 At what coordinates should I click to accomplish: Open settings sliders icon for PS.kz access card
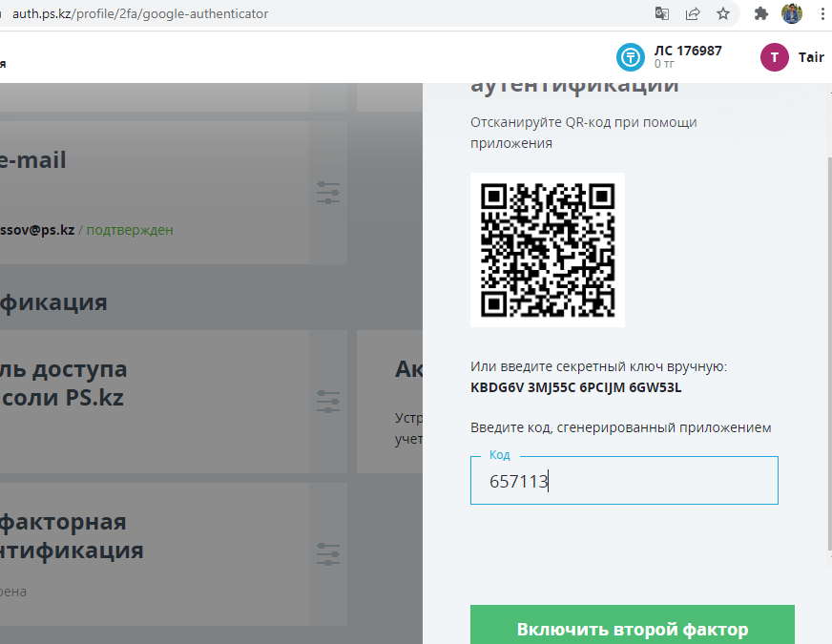328,402
